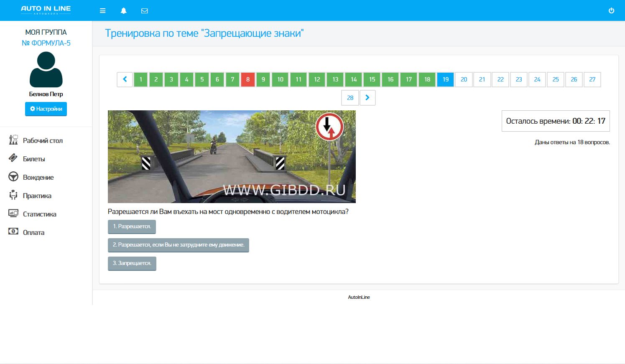Click the Вождение steering wheel icon
The width and height of the screenshot is (625, 364).
(13, 177)
